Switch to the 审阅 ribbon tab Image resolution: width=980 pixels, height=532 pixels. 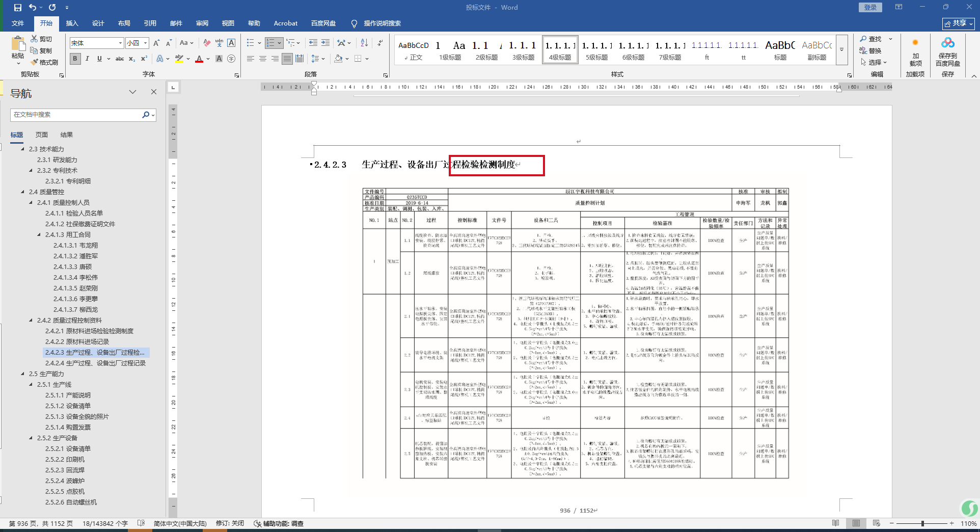click(202, 23)
